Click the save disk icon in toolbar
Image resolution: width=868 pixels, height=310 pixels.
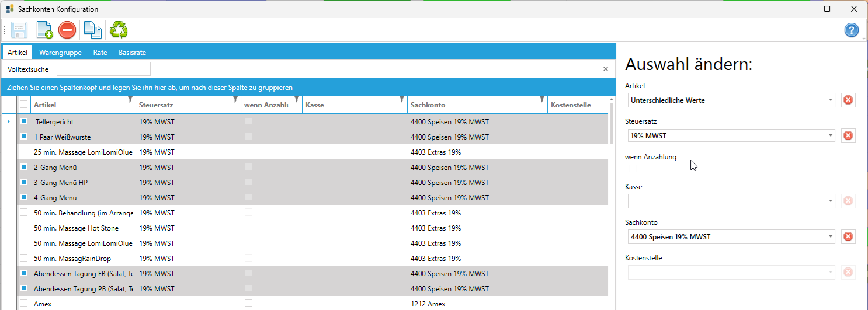19,30
